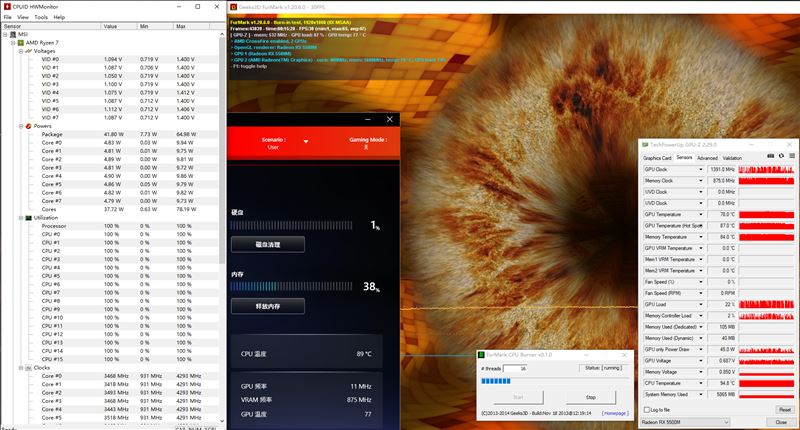Open the HWMonitor File menu

(8, 17)
